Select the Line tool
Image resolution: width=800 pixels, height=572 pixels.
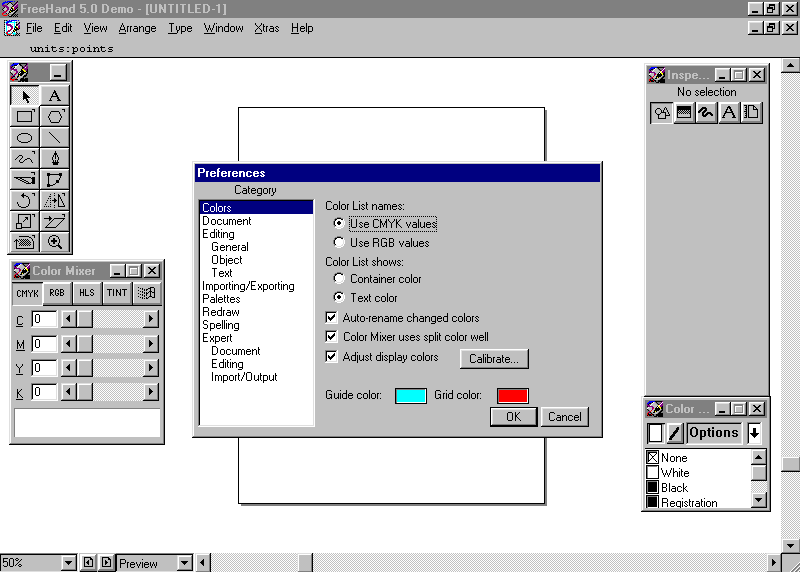tap(55, 138)
